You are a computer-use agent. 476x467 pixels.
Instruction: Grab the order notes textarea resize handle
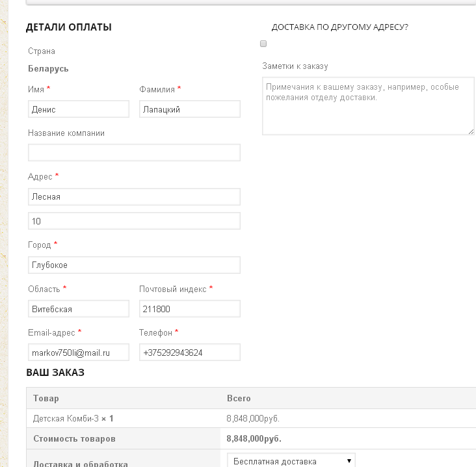471,131
